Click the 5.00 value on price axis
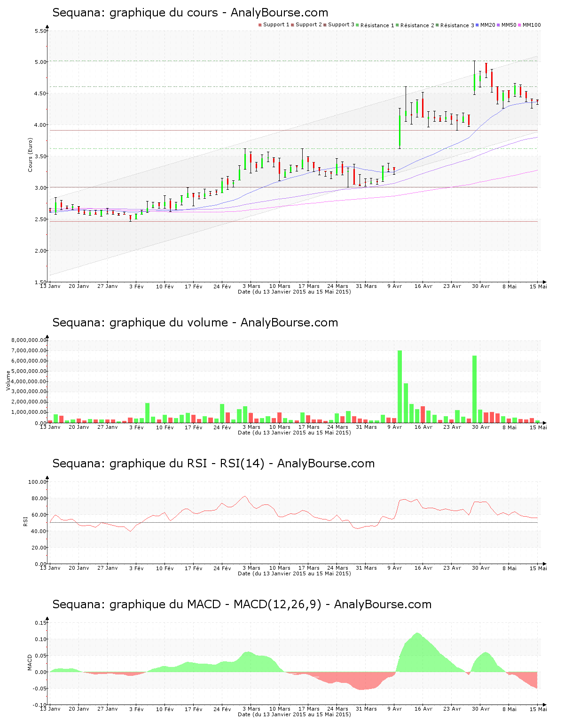The image size is (564, 728). [x=40, y=62]
